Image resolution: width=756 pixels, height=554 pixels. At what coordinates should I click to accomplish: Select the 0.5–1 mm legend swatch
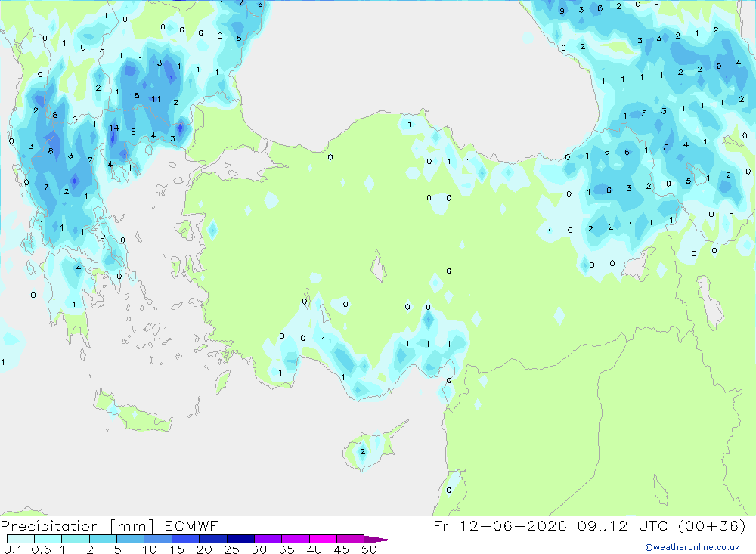point(48,539)
